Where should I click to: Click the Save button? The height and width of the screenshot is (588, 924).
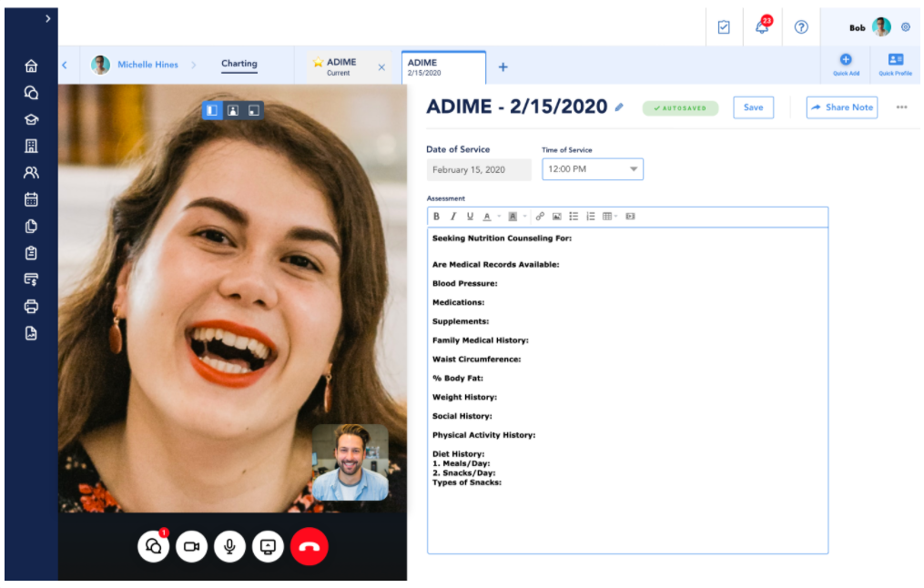(753, 107)
